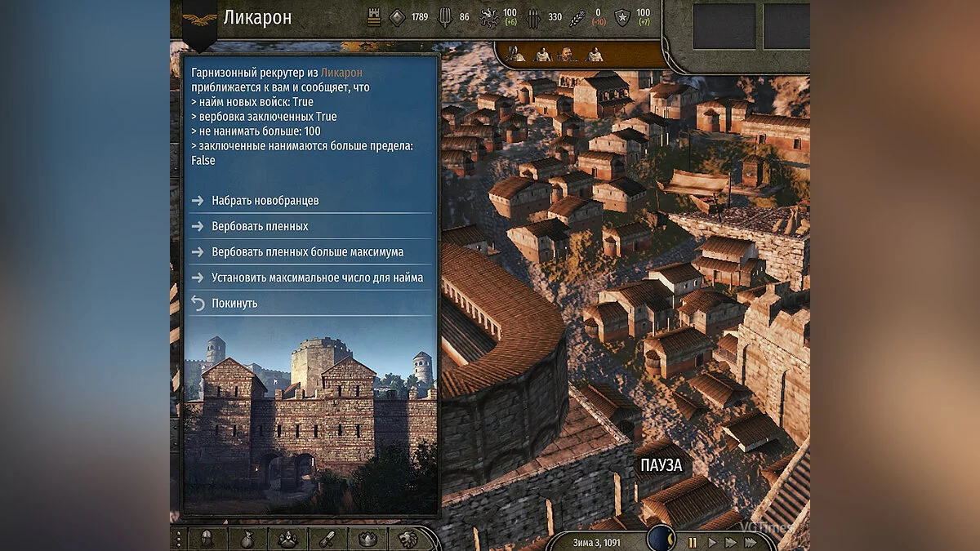This screenshot has width=980, height=551.
Task: Click the triple-arrow fastest speed button
Action: 750,541
